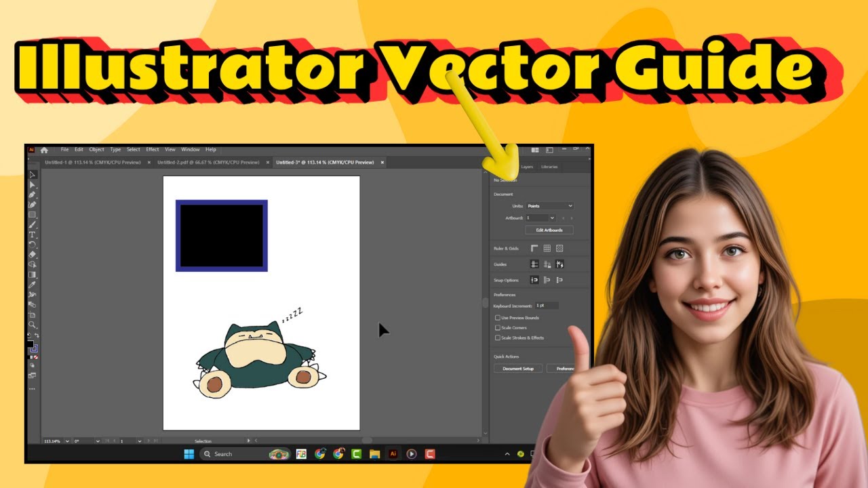The width and height of the screenshot is (868, 488).
Task: Close the Untitled-1 document tab
Action: coord(149,163)
